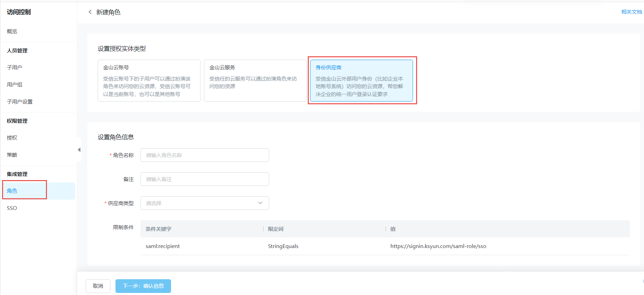
Task: Select the 金山云服务 entity type card
Action: coord(255,81)
